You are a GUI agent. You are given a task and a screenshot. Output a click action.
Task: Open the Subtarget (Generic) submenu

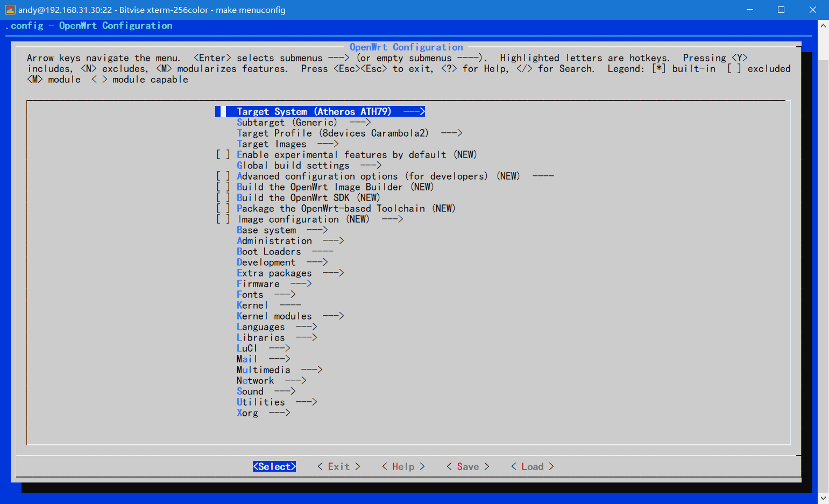click(x=304, y=122)
